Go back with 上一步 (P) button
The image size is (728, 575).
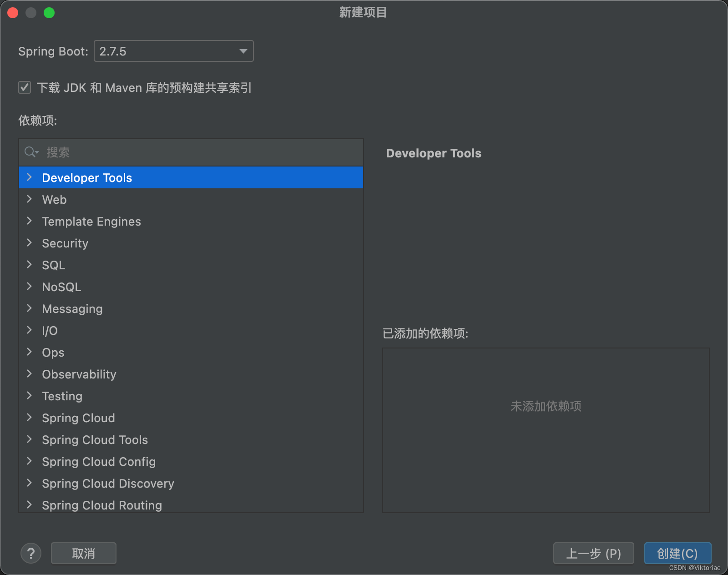(593, 553)
